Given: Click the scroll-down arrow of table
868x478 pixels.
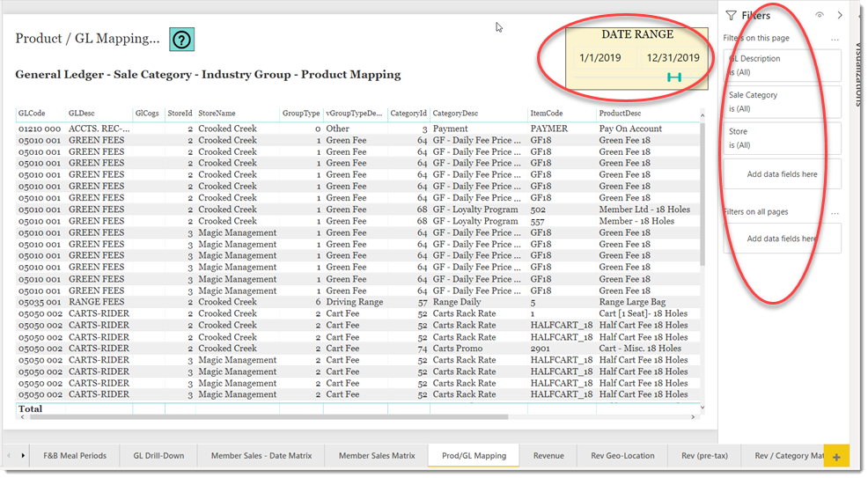Looking at the screenshot, I should 702,408.
